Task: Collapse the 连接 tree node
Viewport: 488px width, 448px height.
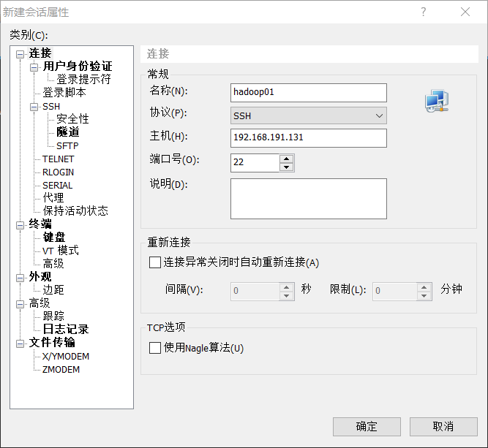Action: pyautogui.click(x=20, y=54)
